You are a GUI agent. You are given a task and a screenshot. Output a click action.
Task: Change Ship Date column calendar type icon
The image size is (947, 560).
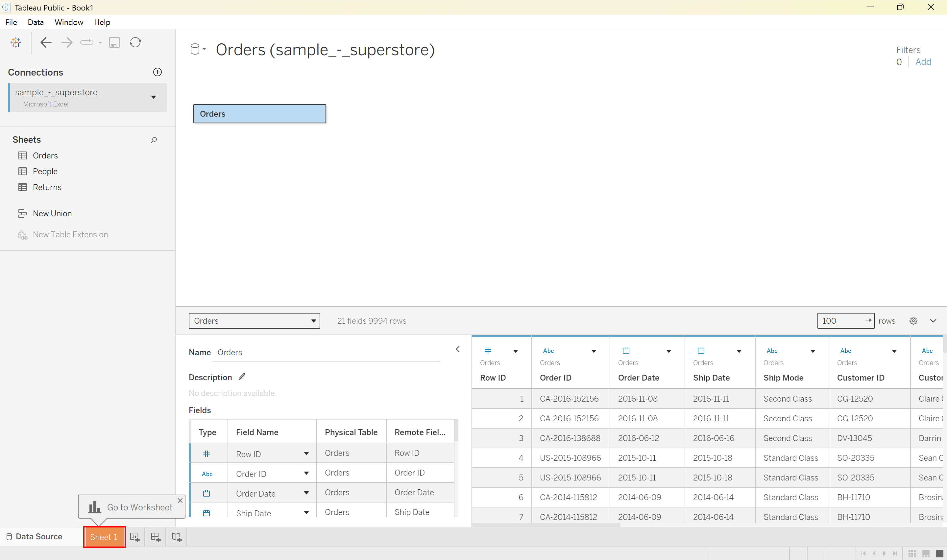pos(701,351)
